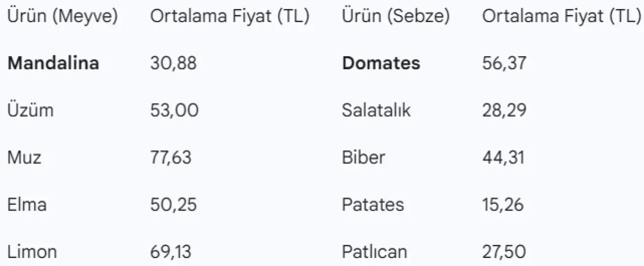The image size is (644, 266).
Task: Click the Ürün (Meyve) column header
Action: point(62,17)
